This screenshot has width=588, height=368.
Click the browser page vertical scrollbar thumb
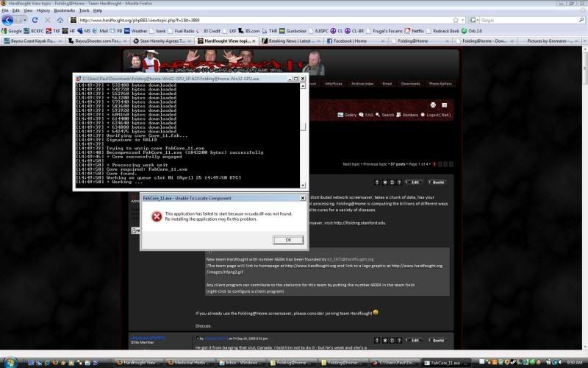pyautogui.click(x=584, y=68)
